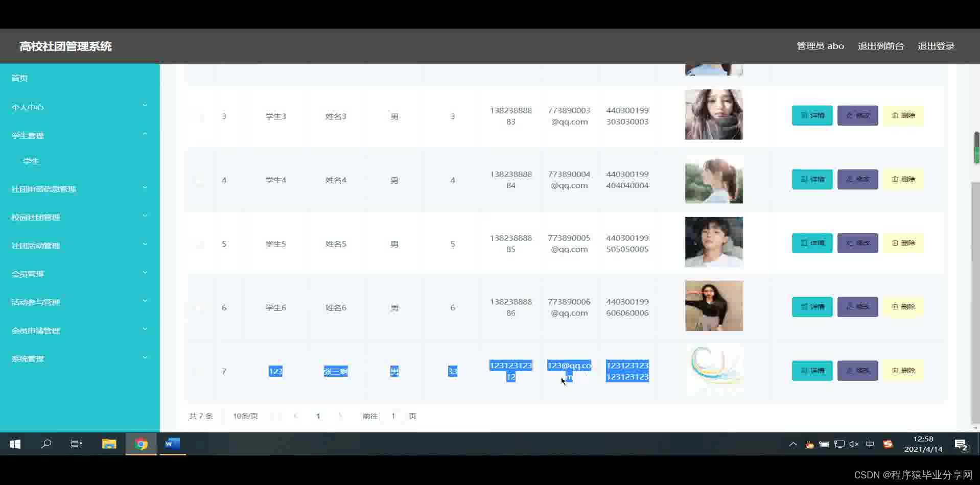Show hidden system tray icons
This screenshot has width=980, height=485.
click(x=793, y=445)
